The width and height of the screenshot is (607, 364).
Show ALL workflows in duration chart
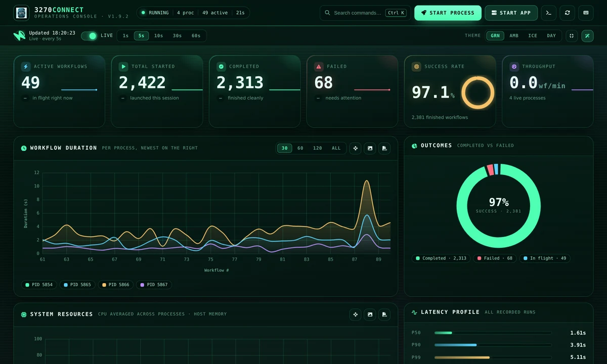click(336, 148)
